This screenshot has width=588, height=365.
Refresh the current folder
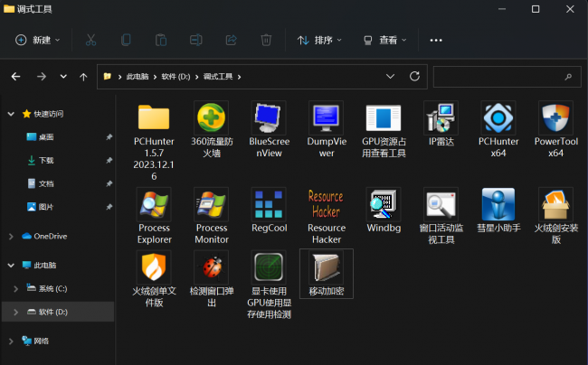click(x=414, y=77)
